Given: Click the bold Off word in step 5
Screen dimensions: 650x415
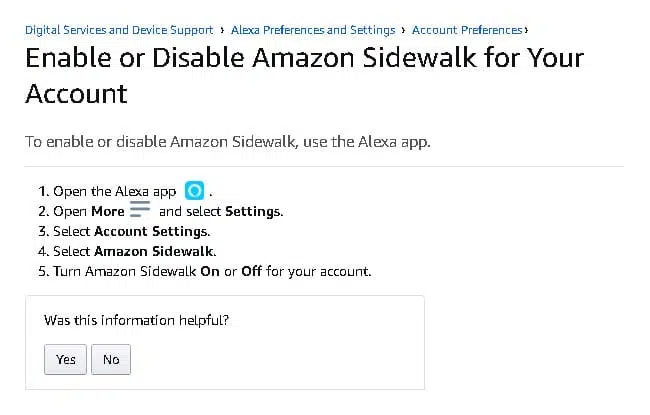Looking at the screenshot, I should (x=252, y=271).
